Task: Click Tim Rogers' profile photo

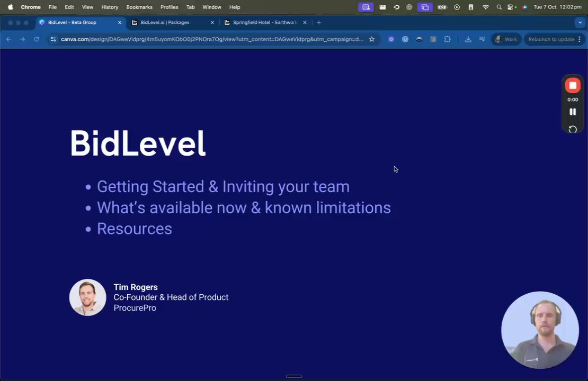Action: [88, 297]
